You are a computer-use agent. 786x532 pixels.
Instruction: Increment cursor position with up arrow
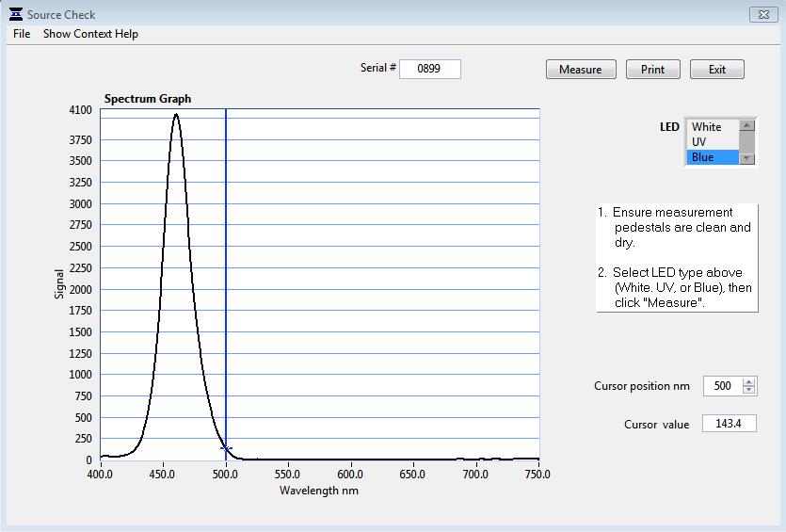click(748, 381)
